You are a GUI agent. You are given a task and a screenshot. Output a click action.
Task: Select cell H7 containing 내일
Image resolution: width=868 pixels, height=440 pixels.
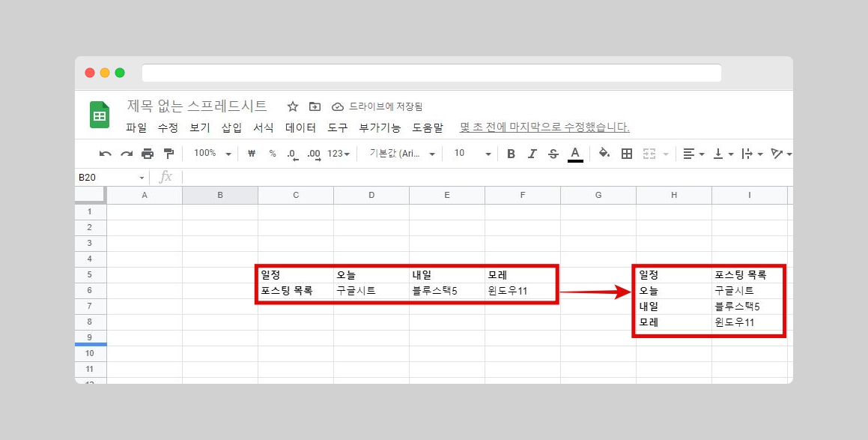[x=674, y=307]
